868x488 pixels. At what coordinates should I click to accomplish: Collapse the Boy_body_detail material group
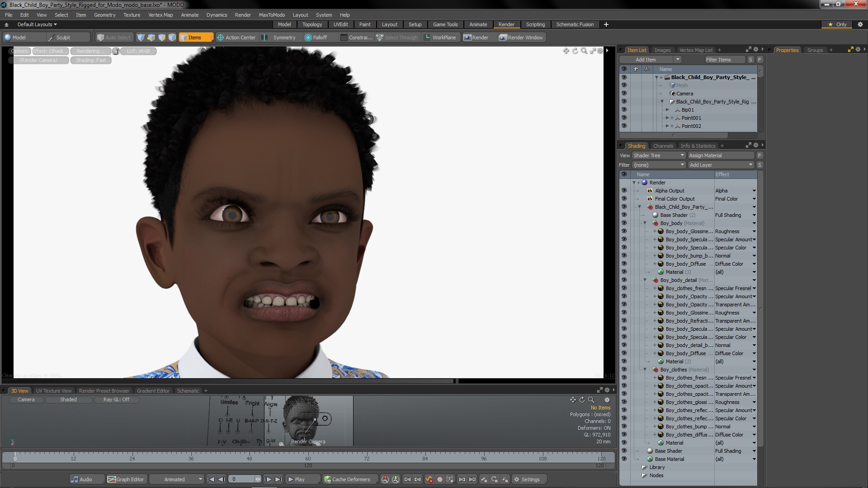click(x=645, y=280)
